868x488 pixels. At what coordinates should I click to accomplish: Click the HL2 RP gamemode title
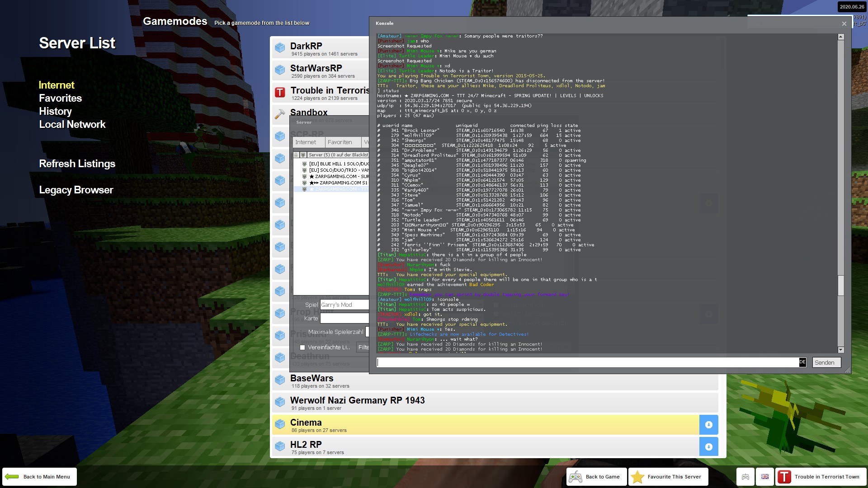(x=306, y=445)
